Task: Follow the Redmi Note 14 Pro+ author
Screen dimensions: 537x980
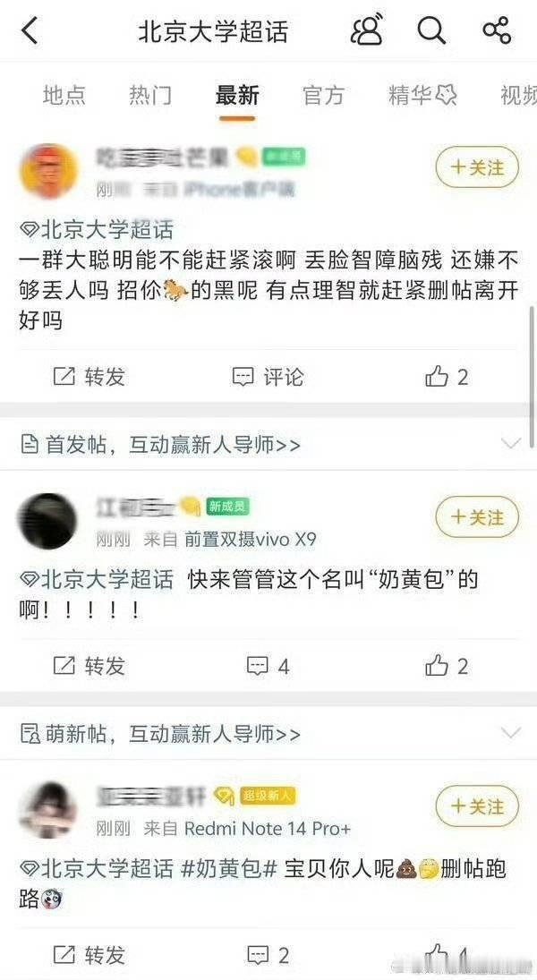Action: click(x=477, y=807)
